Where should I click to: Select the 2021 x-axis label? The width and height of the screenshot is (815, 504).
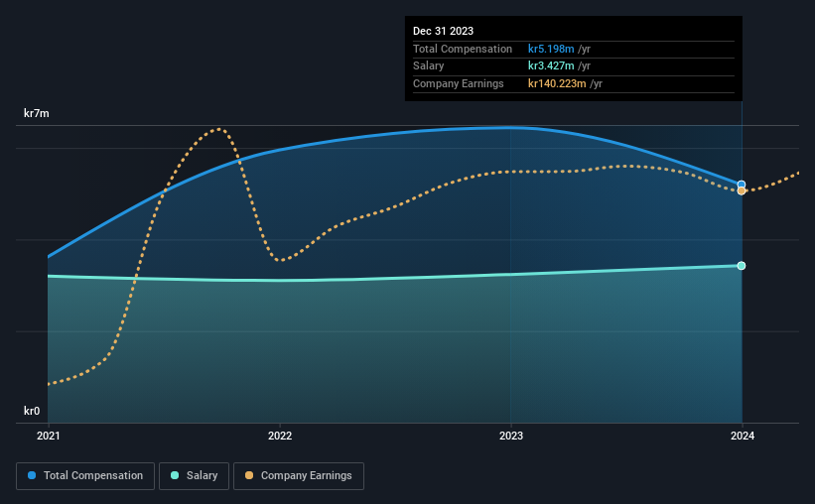pos(49,436)
